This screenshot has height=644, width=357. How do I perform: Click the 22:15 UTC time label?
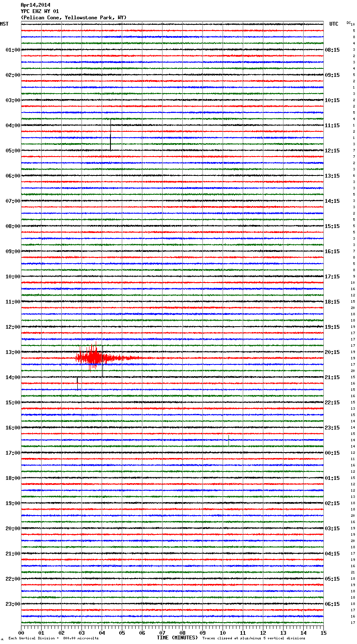[x=332, y=403]
